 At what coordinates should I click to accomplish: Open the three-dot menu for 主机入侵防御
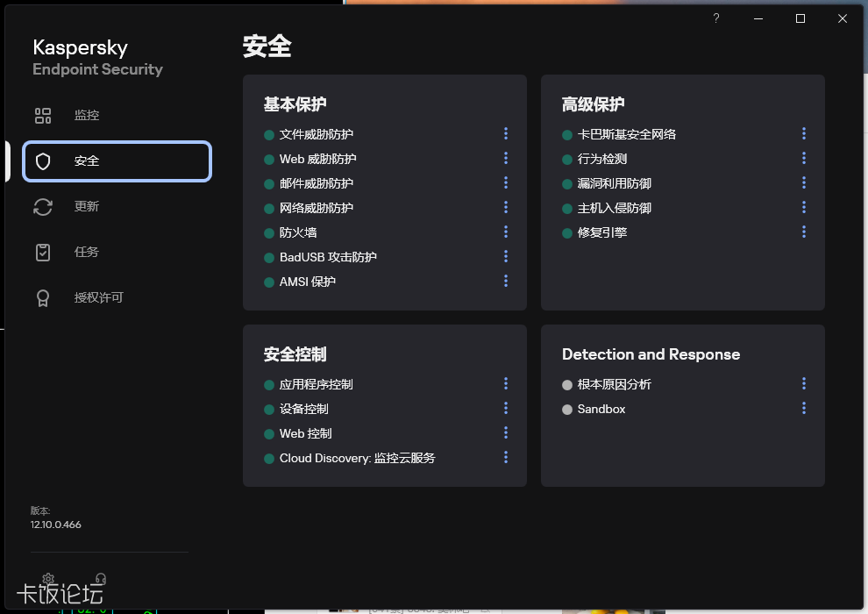[x=804, y=207]
